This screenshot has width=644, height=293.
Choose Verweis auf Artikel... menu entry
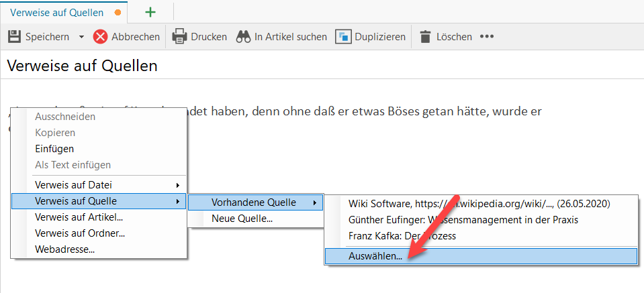pyautogui.click(x=79, y=217)
